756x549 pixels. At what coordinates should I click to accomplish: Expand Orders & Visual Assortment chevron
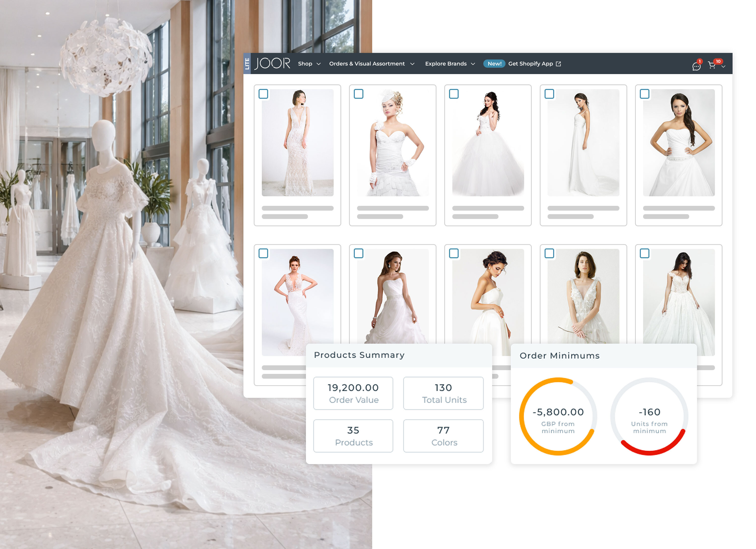pyautogui.click(x=412, y=64)
